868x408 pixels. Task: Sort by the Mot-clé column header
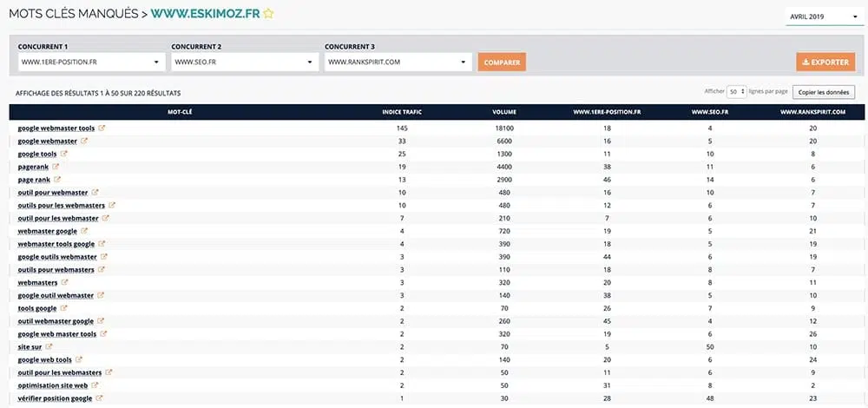180,112
